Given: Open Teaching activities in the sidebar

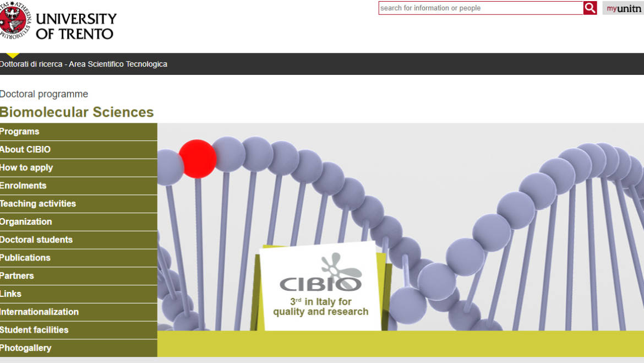Looking at the screenshot, I should [x=79, y=204].
